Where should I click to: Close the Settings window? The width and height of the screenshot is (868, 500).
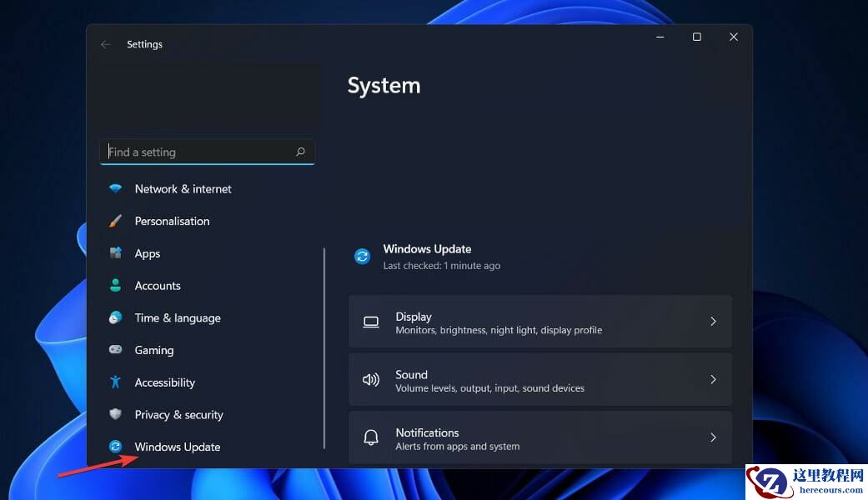tap(734, 37)
